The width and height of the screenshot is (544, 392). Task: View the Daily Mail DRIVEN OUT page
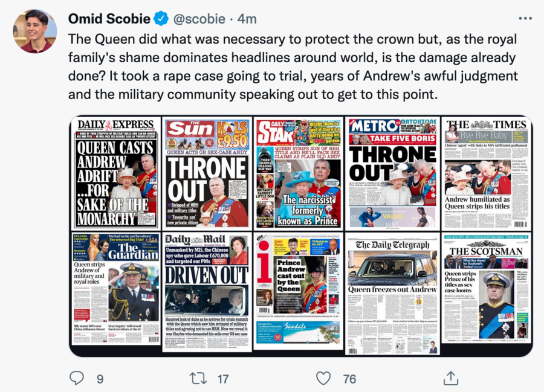[207, 292]
